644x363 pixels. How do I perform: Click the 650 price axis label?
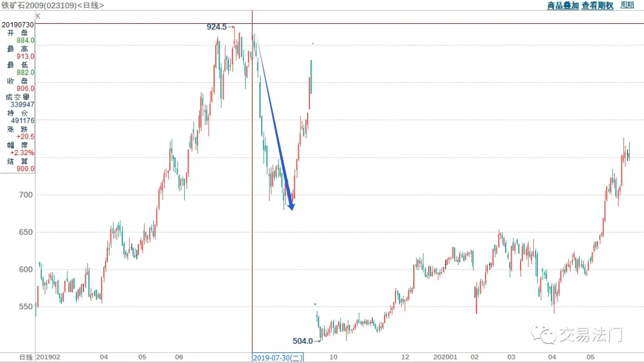pos(26,232)
